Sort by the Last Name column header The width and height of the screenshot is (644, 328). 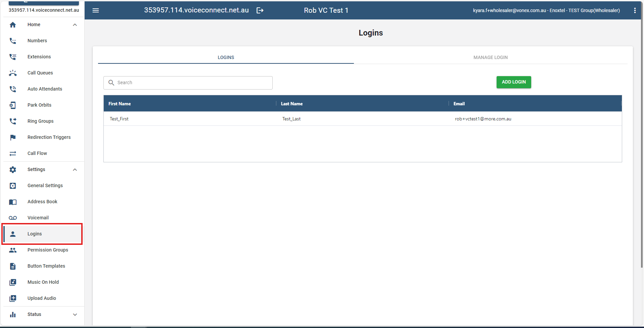point(292,104)
